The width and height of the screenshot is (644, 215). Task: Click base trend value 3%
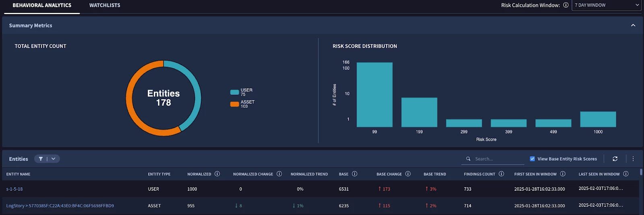point(433,189)
